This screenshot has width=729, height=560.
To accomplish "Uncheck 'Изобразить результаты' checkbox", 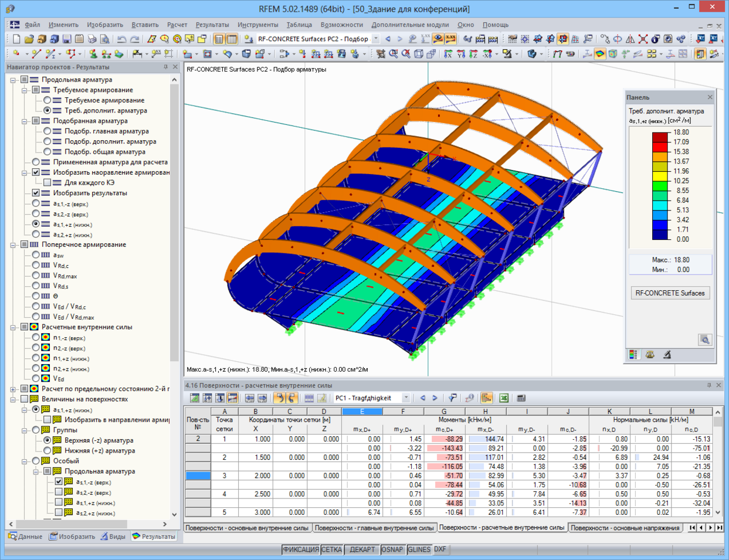I will 36,193.
